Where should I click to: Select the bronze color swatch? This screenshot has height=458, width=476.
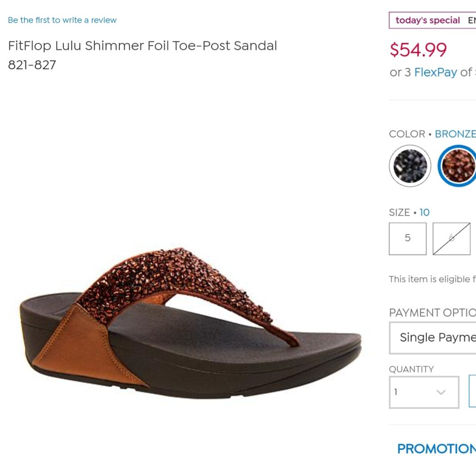(x=459, y=166)
